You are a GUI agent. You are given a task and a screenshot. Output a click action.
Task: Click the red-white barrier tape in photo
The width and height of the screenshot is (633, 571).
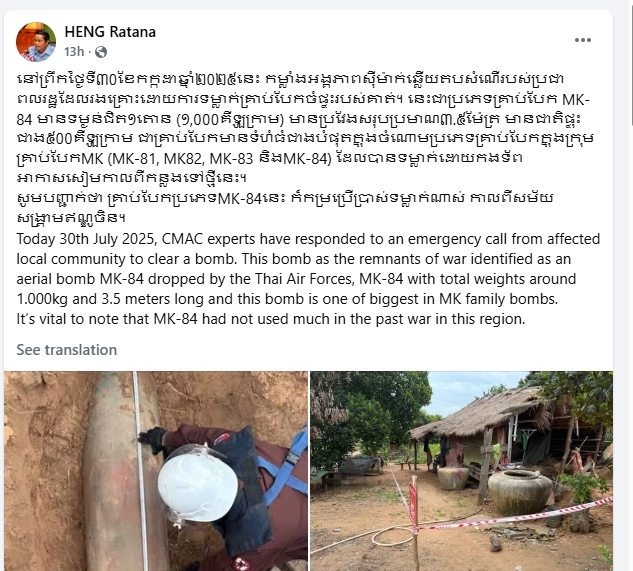point(515,517)
